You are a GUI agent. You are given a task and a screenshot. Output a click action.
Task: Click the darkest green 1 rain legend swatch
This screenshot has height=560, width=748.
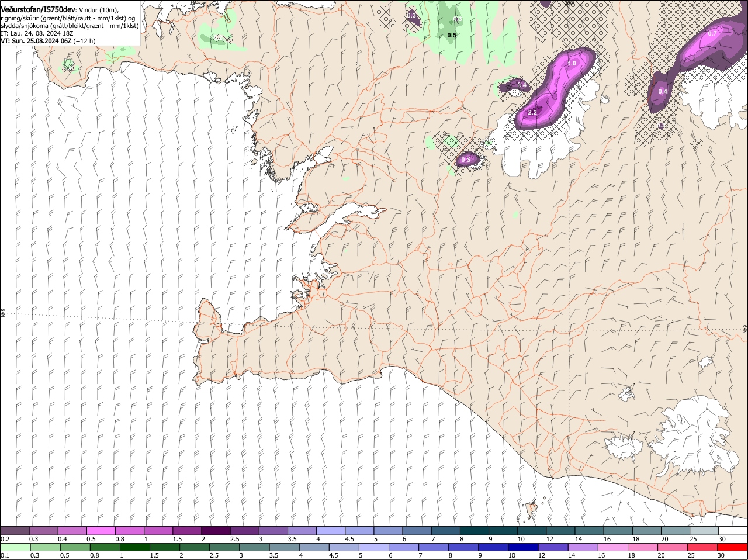point(134,548)
